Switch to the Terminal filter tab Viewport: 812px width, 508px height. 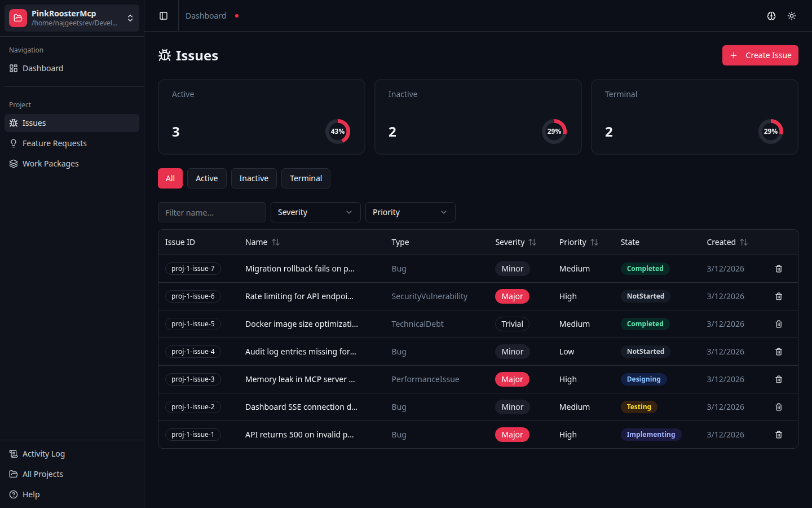(306, 178)
